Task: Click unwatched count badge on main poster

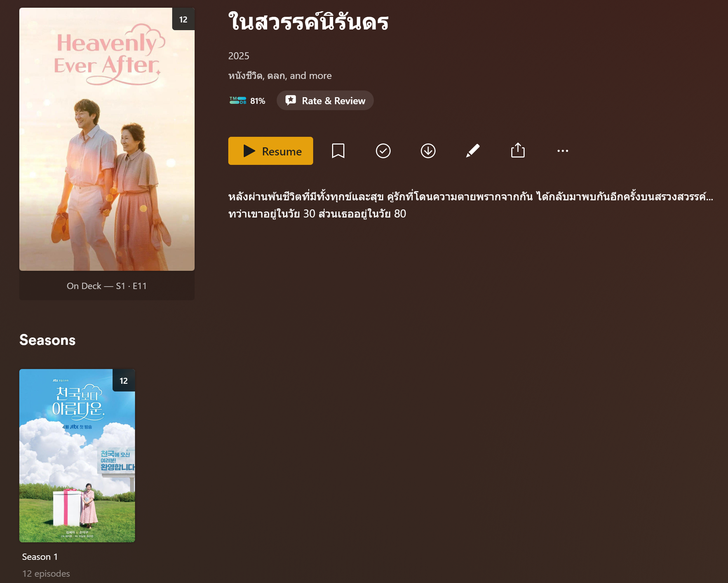Action: click(x=183, y=19)
